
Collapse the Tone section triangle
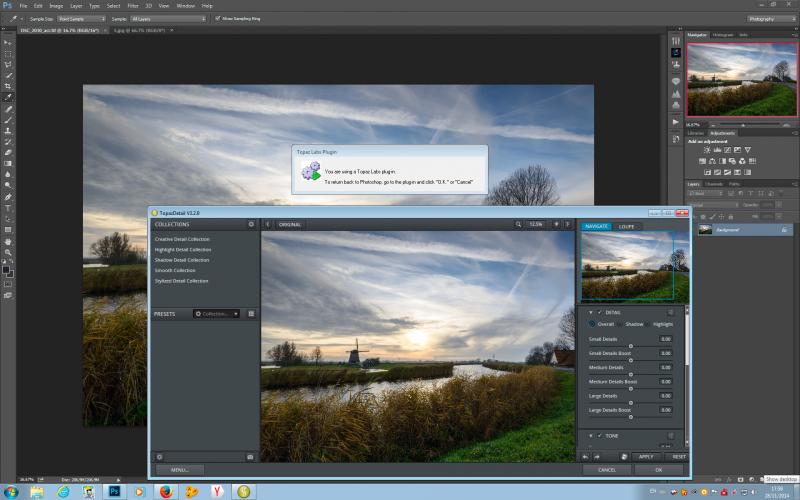[591, 436]
